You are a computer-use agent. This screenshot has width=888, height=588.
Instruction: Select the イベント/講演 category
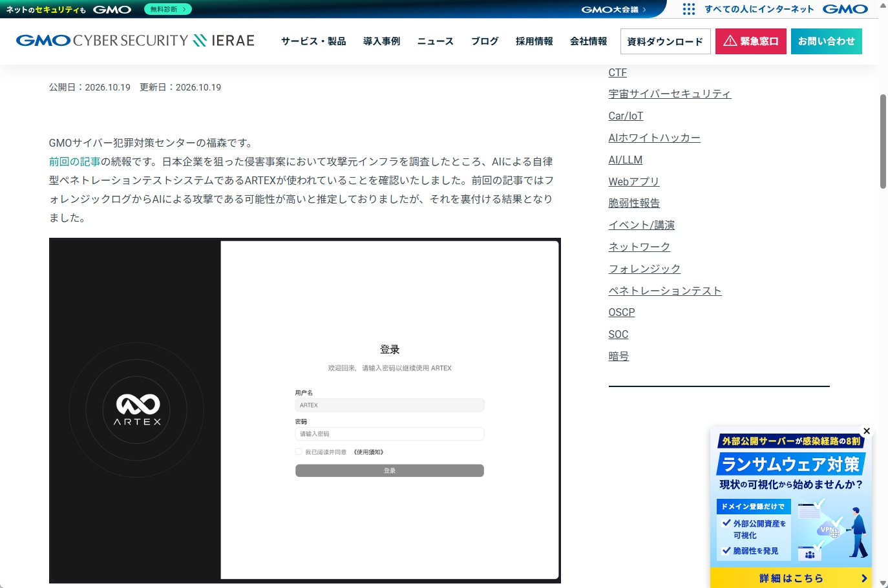point(642,226)
